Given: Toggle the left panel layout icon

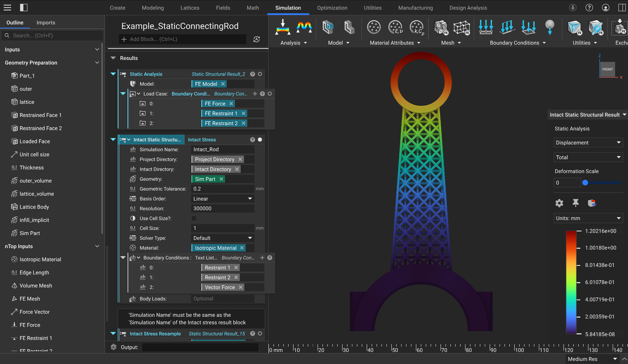Looking at the screenshot, I should [x=24, y=7].
